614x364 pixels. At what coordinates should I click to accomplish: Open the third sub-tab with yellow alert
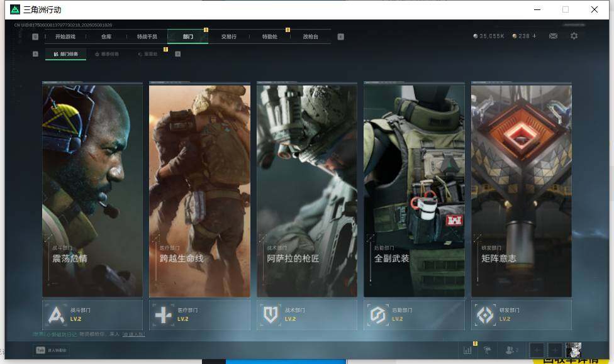point(148,54)
